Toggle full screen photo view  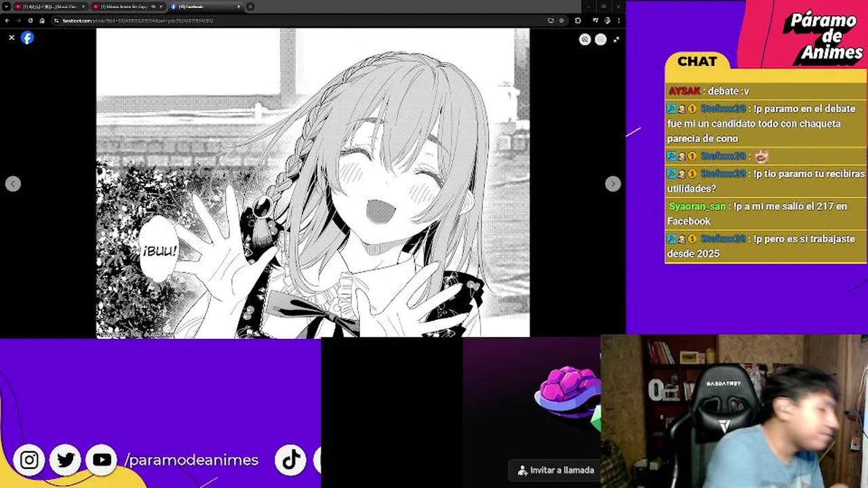click(x=616, y=39)
